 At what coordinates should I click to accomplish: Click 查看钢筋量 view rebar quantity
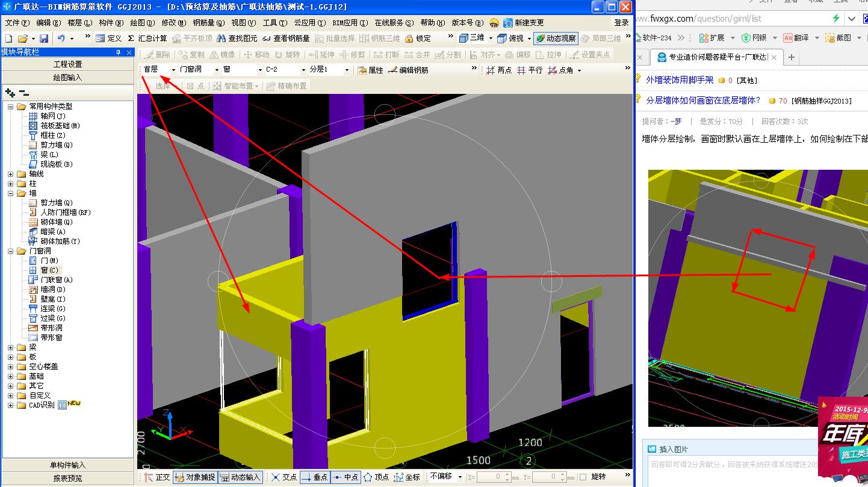(x=286, y=39)
